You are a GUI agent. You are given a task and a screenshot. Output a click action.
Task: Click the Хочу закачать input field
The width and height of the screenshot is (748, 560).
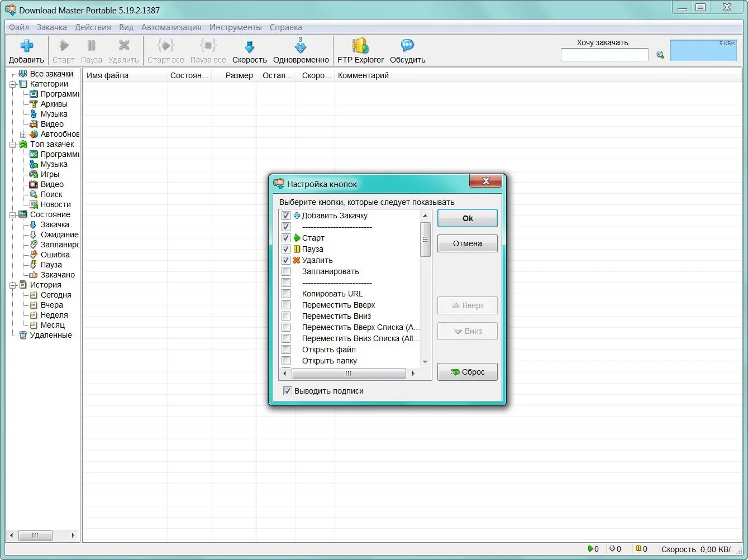click(604, 55)
